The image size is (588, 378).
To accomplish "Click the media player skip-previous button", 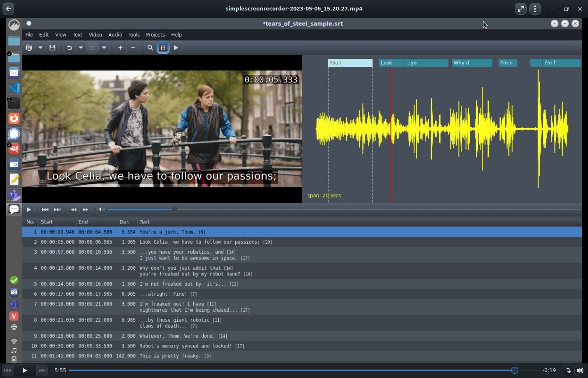I will tap(8, 370).
